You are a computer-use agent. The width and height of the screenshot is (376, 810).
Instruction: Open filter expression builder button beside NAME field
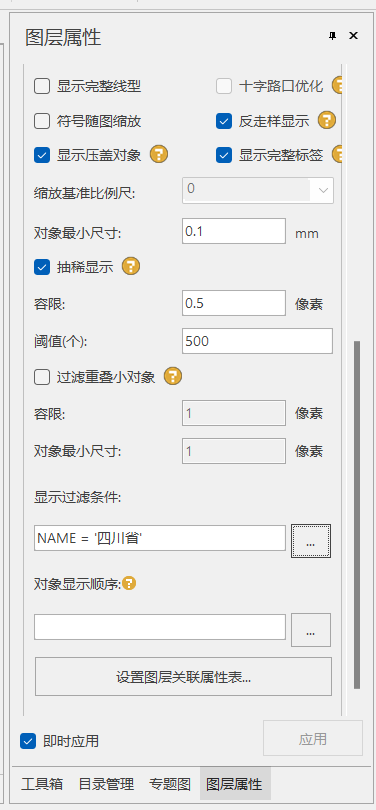coord(311,541)
